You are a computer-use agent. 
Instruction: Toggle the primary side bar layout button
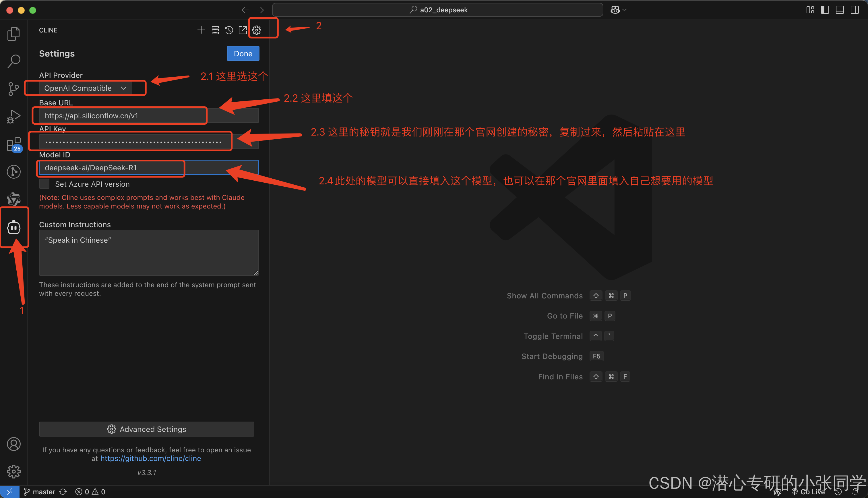tap(825, 10)
